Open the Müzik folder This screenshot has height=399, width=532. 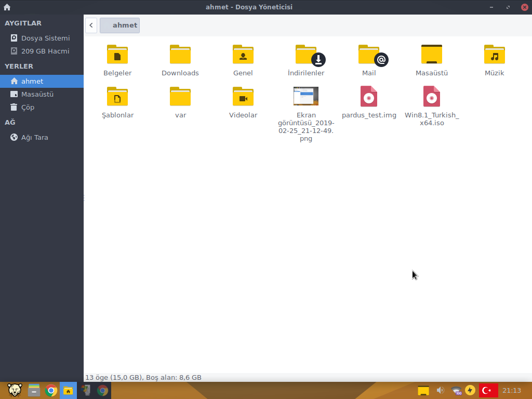click(x=494, y=55)
